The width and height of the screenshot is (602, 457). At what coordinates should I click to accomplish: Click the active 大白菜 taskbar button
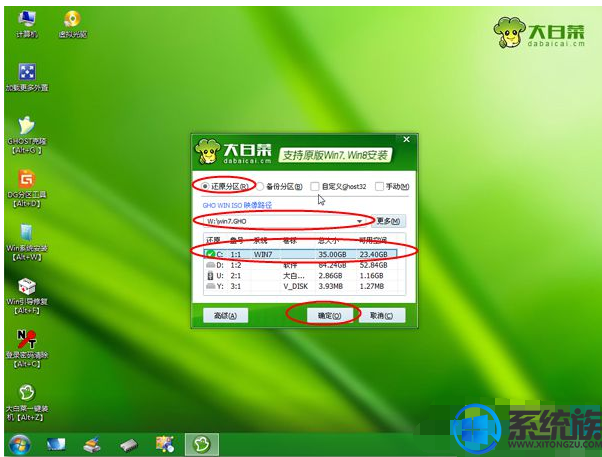coord(202,444)
